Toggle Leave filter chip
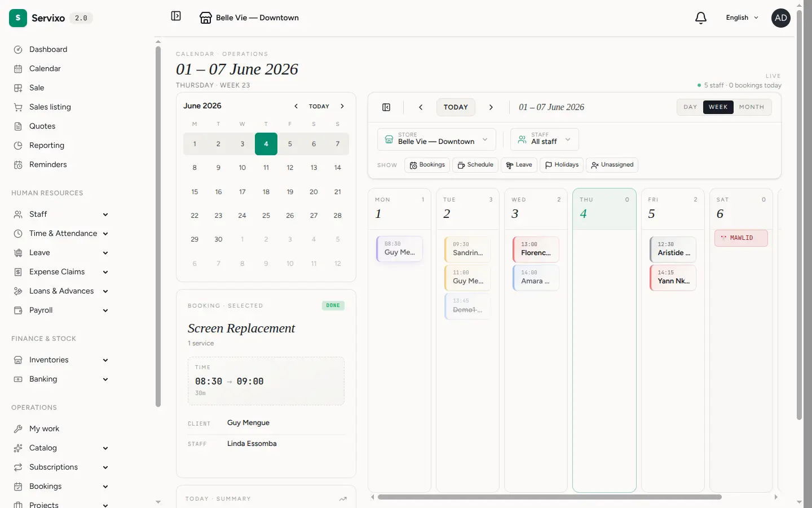This screenshot has width=812, height=508. [519, 165]
